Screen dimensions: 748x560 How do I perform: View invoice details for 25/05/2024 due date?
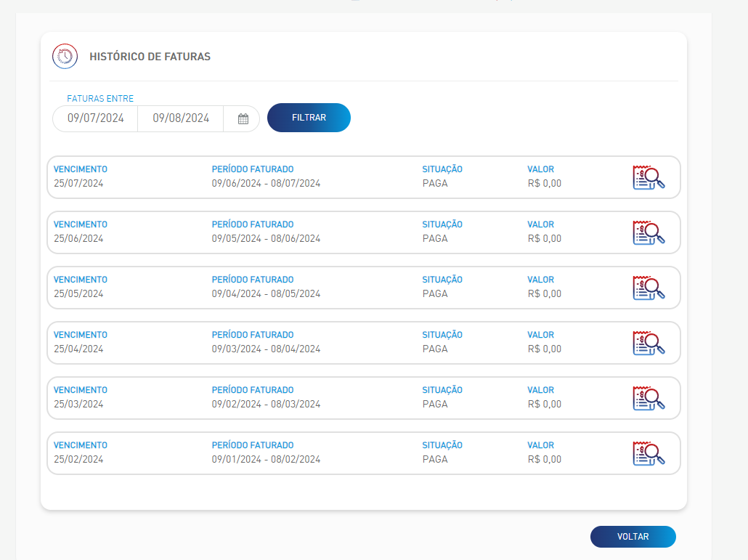pos(649,288)
